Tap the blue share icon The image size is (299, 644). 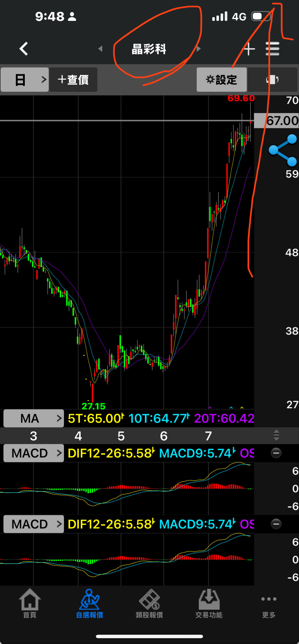tap(283, 150)
